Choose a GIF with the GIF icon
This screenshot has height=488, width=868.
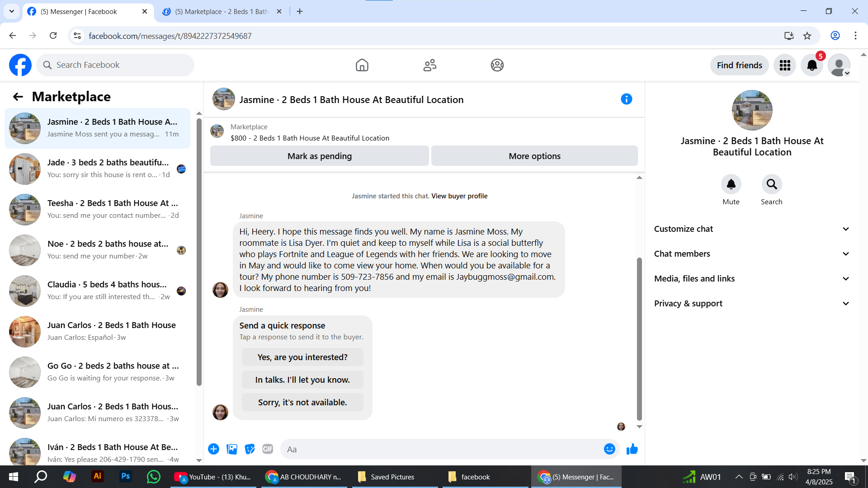click(x=268, y=449)
